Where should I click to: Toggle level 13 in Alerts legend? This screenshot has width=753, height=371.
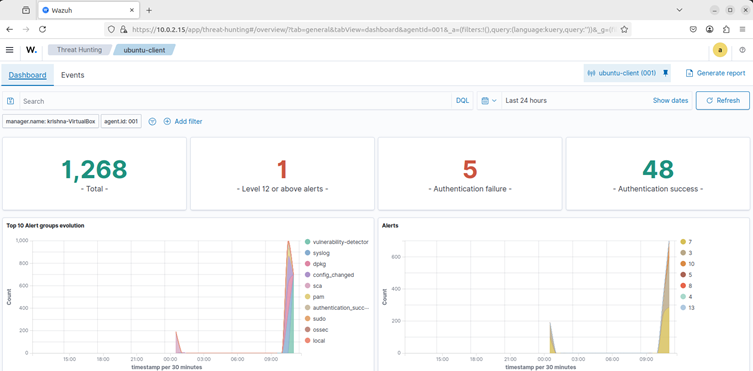point(687,308)
